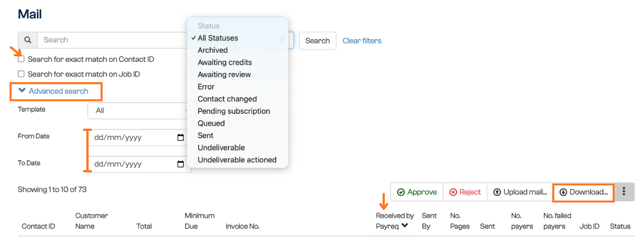Click the From Date input field
The height and width of the screenshot is (237, 644).
(139, 138)
